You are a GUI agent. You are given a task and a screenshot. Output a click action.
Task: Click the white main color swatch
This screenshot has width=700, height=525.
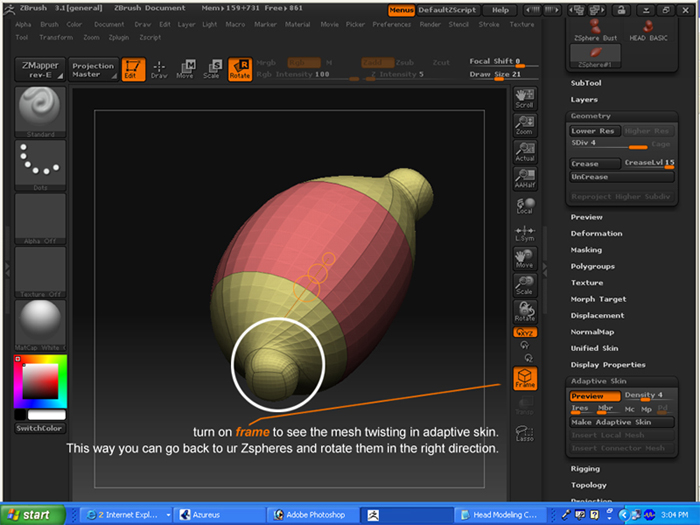pos(47,415)
